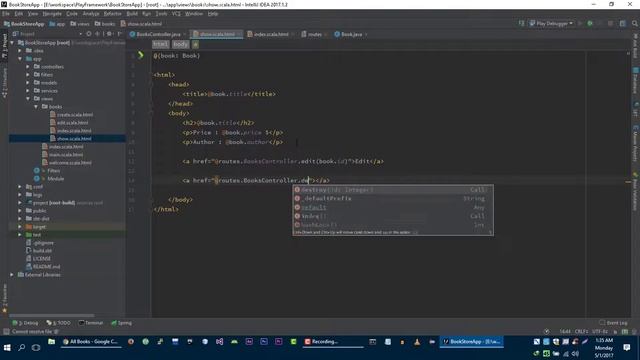Image resolution: width=640 pixels, height=360 pixels.
Task: Open the Build menu
Action: pos(132,13)
